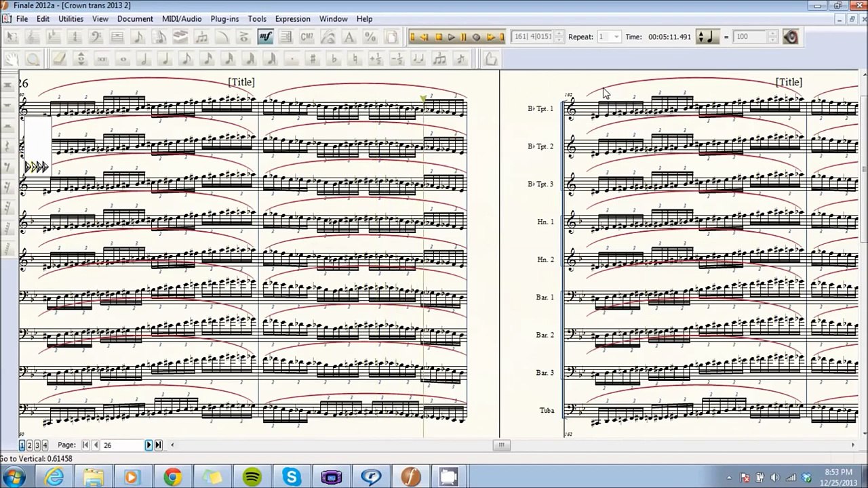868x488 pixels.
Task: Click the Record button
Action: tap(476, 37)
